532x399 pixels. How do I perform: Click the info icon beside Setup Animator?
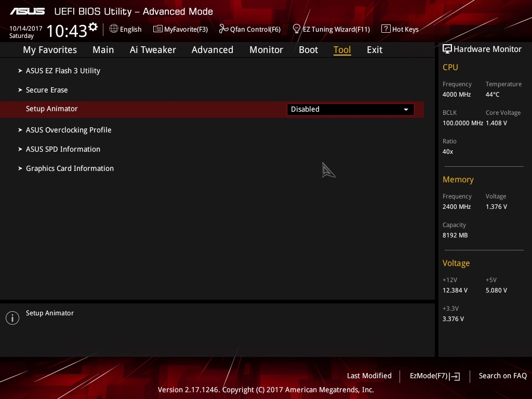pyautogui.click(x=12, y=318)
